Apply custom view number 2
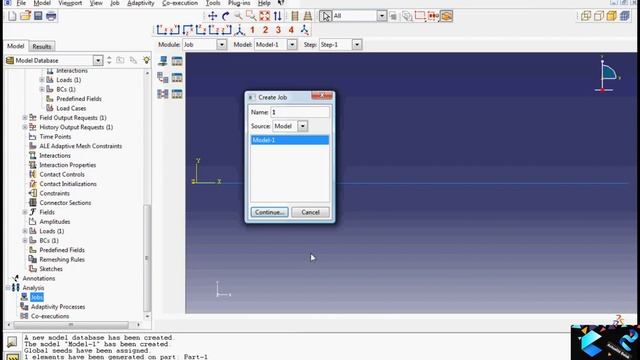 [x=265, y=30]
